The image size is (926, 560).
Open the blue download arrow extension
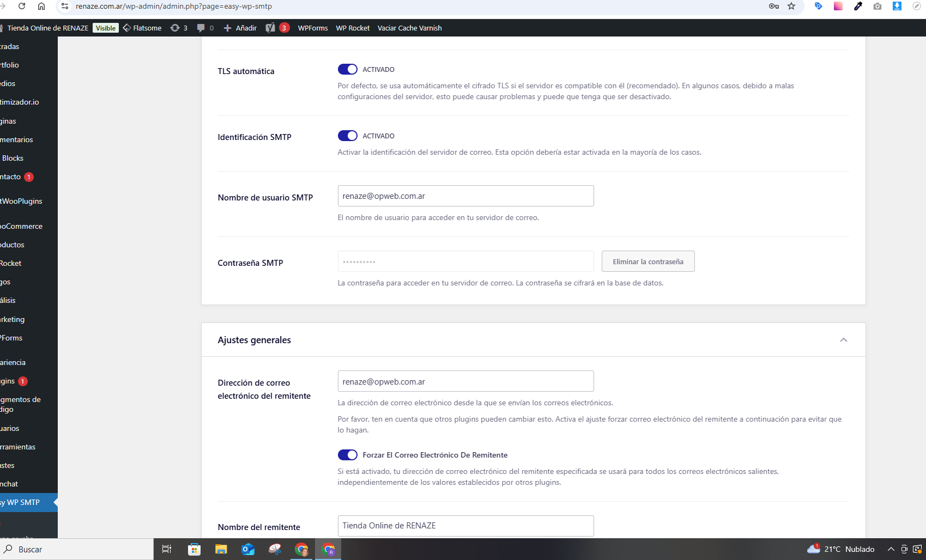(x=897, y=6)
